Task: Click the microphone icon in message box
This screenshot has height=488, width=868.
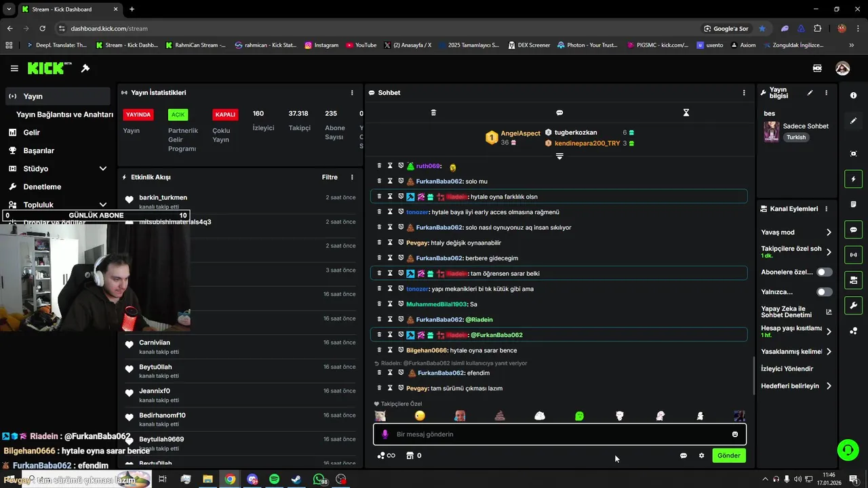Action: [x=385, y=434]
